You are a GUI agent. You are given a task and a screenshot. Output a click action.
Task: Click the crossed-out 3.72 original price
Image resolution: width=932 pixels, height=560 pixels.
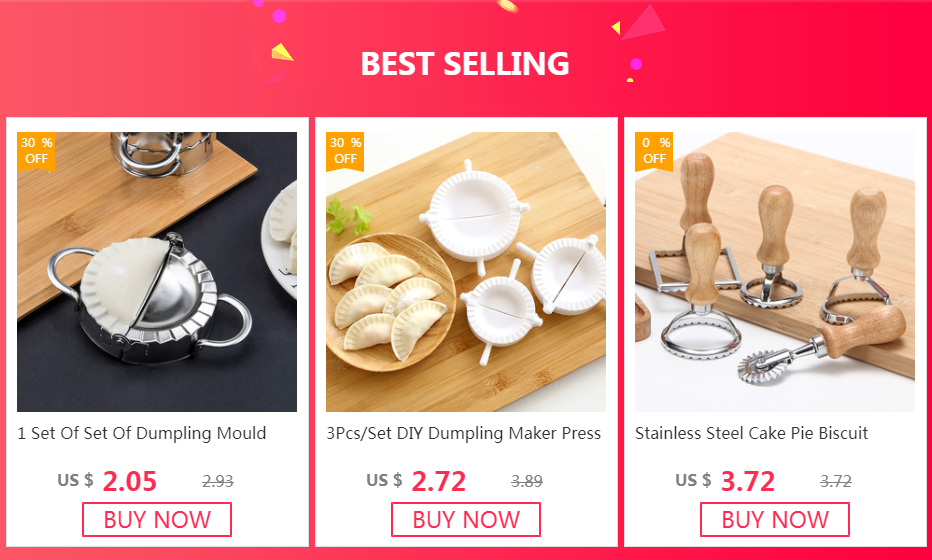point(836,481)
